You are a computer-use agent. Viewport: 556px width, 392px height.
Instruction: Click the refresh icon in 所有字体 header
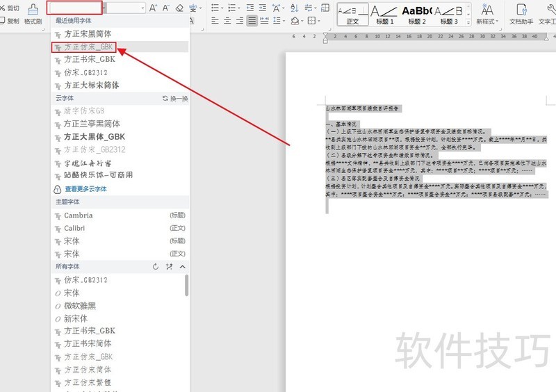pos(155,266)
